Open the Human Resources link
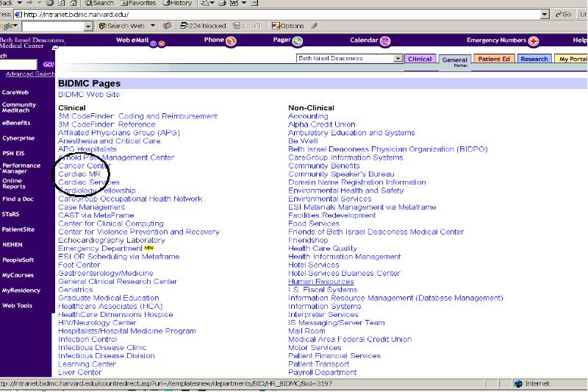 click(x=320, y=282)
